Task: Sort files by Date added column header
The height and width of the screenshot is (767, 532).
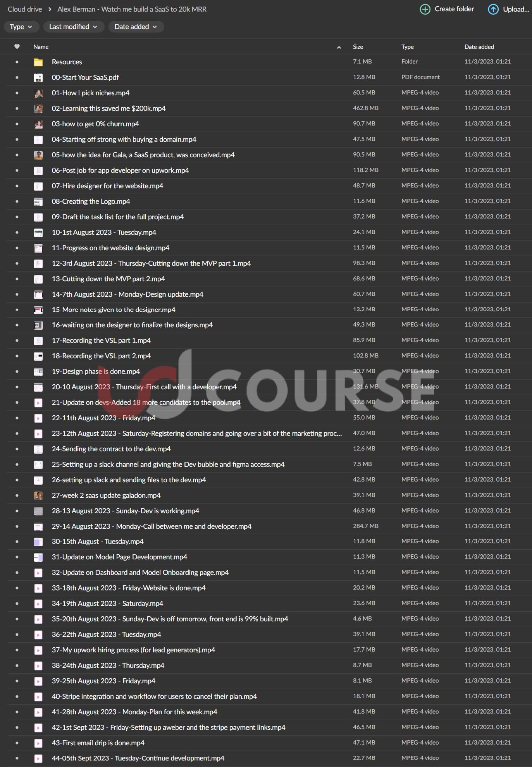Action: [x=479, y=47]
